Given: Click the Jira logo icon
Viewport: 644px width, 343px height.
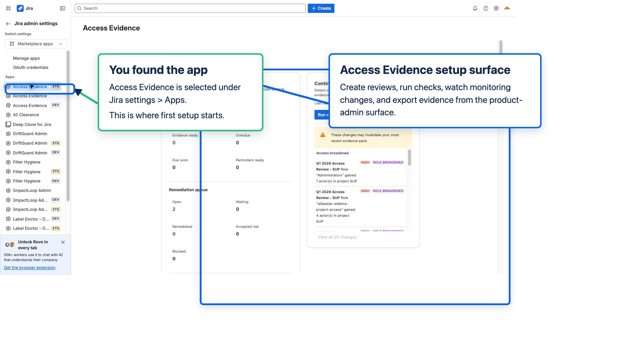Looking at the screenshot, I should [20, 8].
